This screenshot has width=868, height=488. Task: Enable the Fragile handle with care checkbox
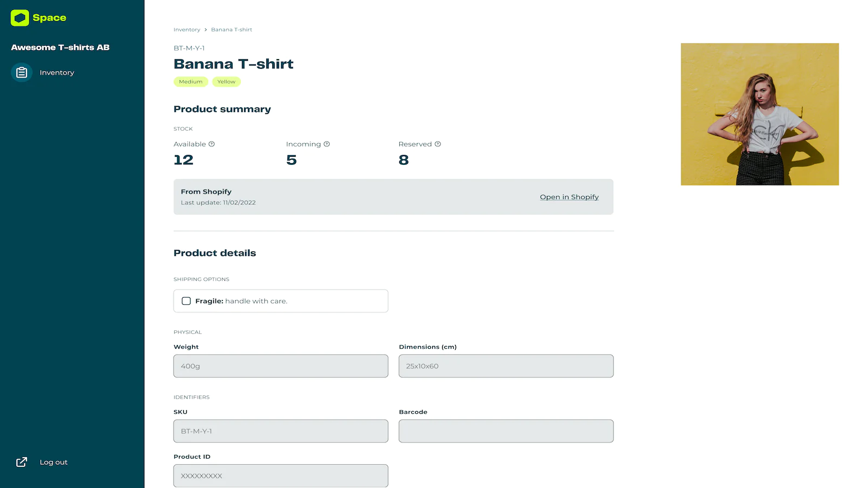pos(186,301)
